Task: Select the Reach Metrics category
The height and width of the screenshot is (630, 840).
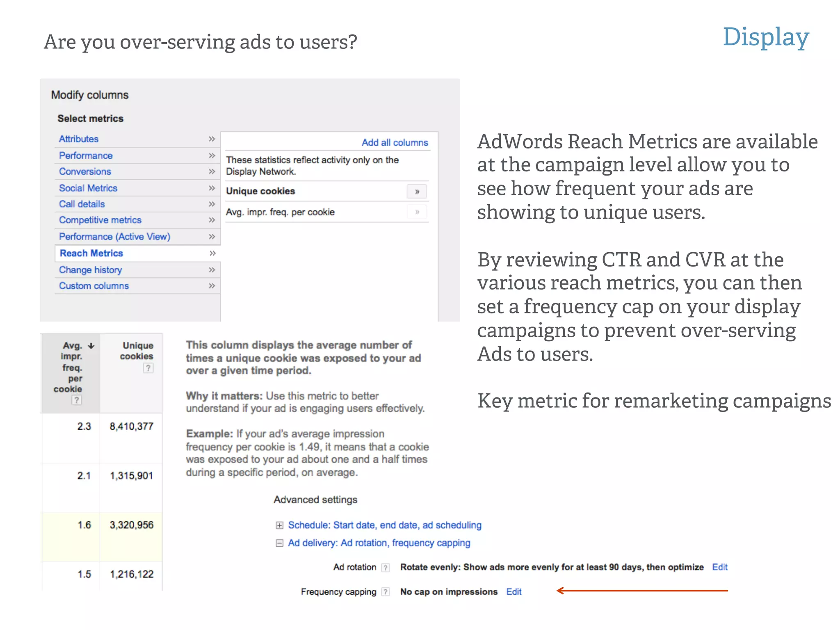Action: point(91,253)
